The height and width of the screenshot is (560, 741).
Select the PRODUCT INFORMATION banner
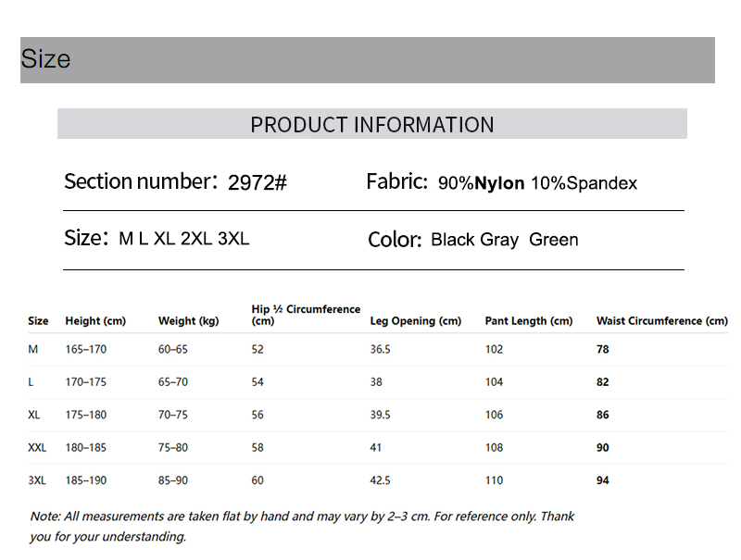pos(372,124)
